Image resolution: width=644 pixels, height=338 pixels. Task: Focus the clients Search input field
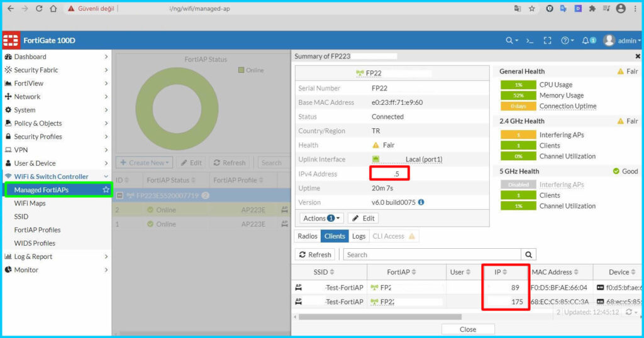(x=432, y=254)
